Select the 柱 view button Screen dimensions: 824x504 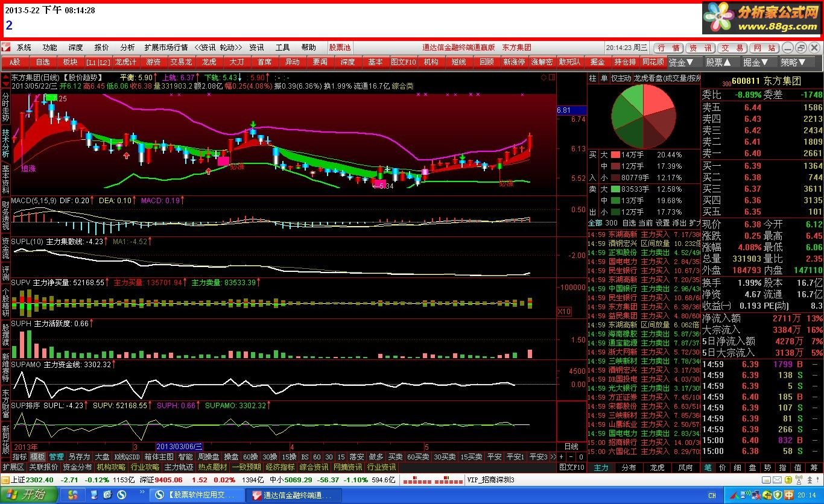592,78
